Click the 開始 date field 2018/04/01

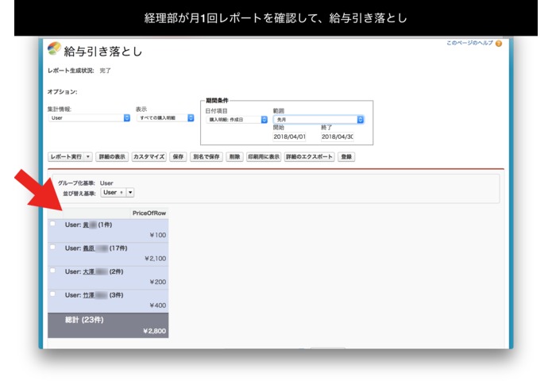point(289,136)
